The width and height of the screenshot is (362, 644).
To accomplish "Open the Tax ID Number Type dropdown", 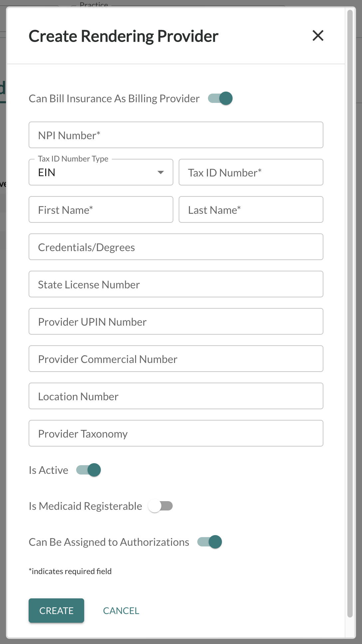I will coord(101,172).
